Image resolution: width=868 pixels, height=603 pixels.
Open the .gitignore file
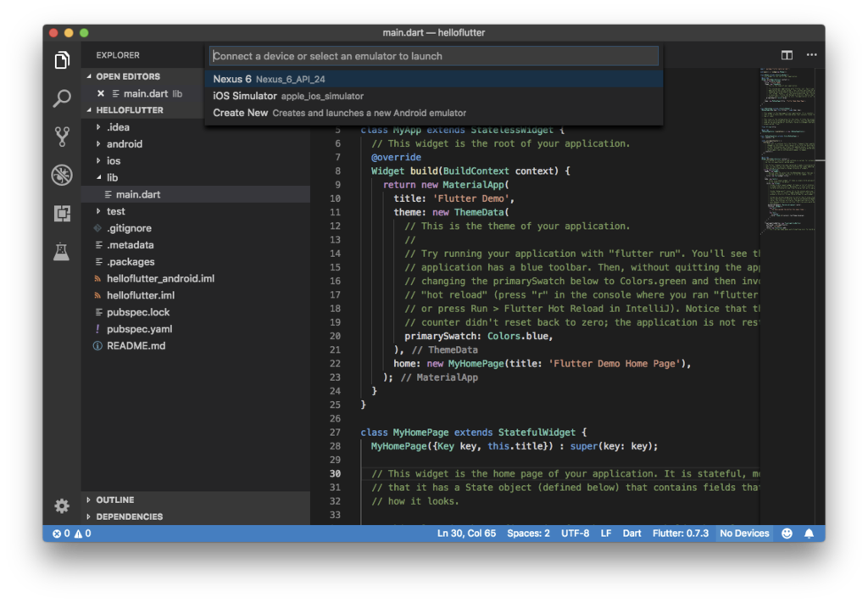[x=196, y=228]
